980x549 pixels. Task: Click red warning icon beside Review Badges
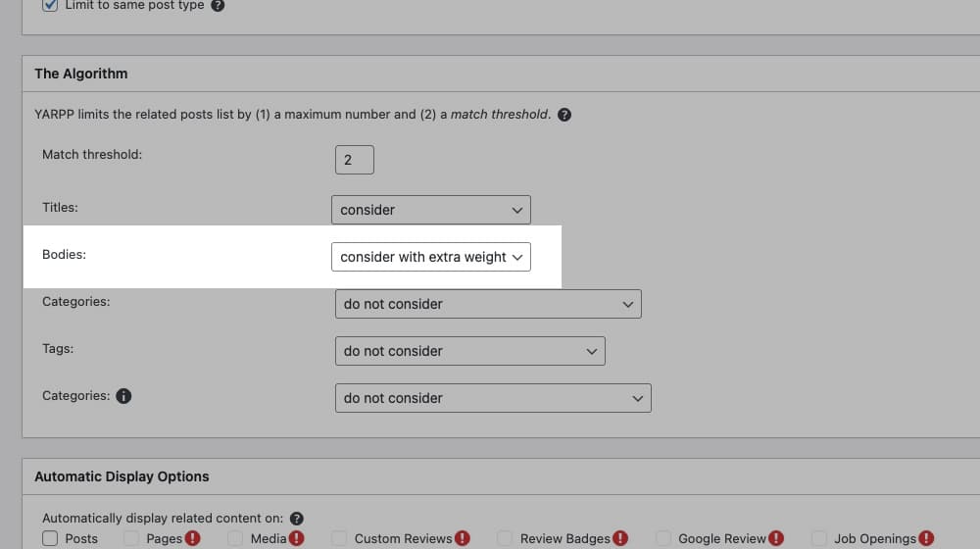coord(619,538)
